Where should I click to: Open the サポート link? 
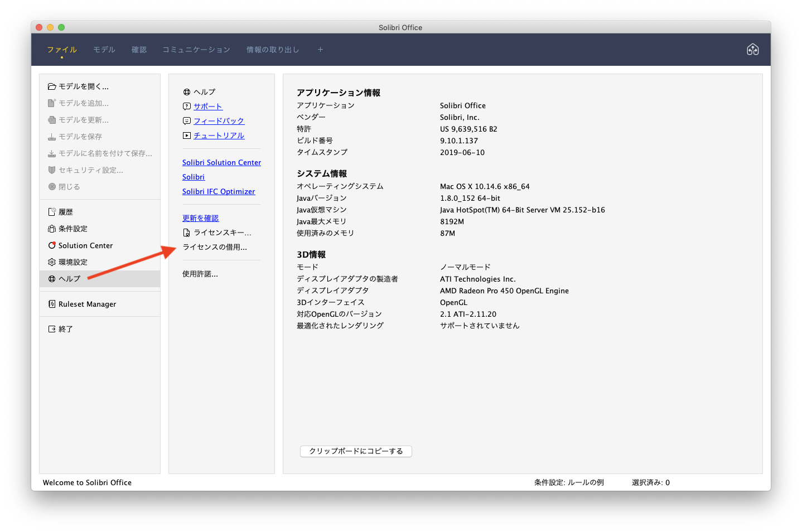[x=208, y=107]
